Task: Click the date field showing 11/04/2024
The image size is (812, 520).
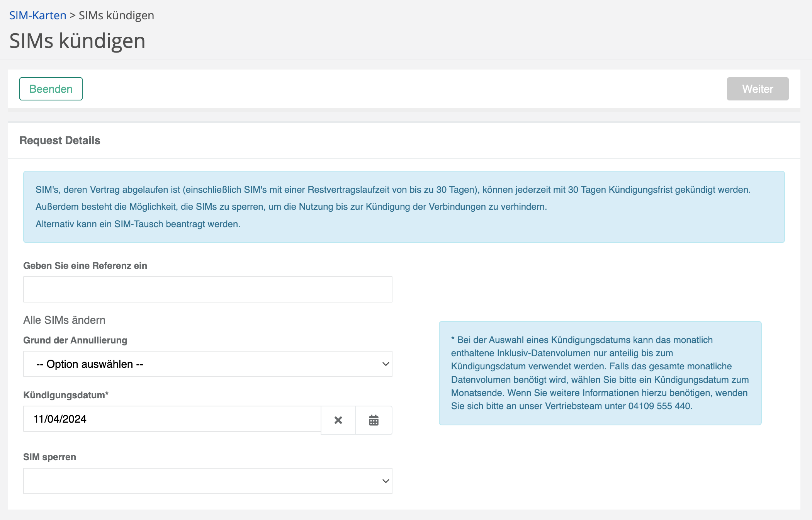Action: point(172,419)
